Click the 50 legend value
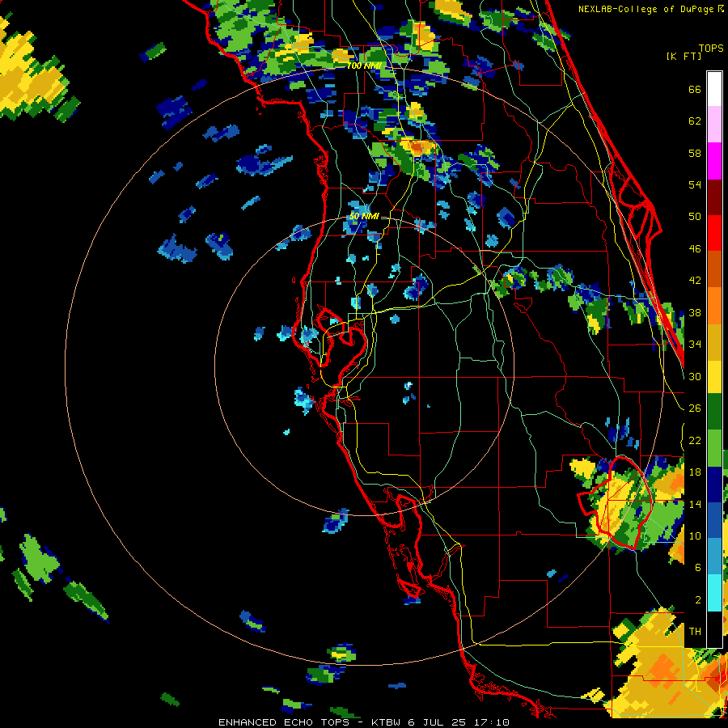This screenshot has height=728, width=728. pyautogui.click(x=695, y=217)
